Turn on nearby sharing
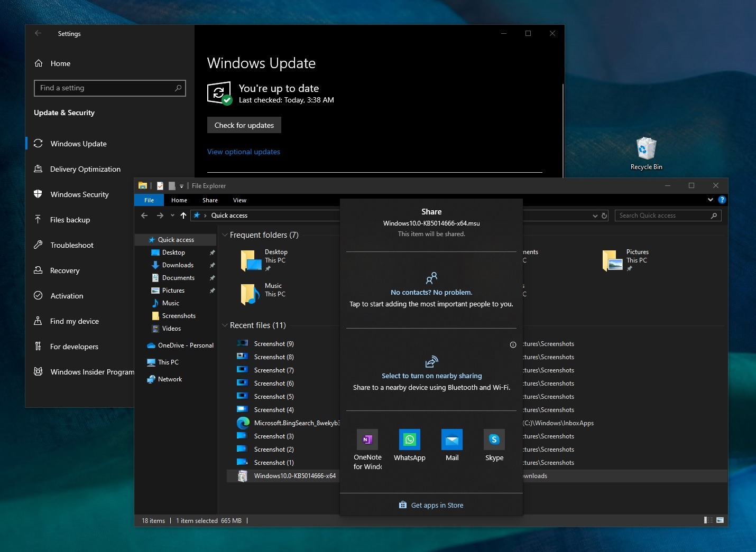Image resolution: width=756 pixels, height=552 pixels. (x=431, y=376)
